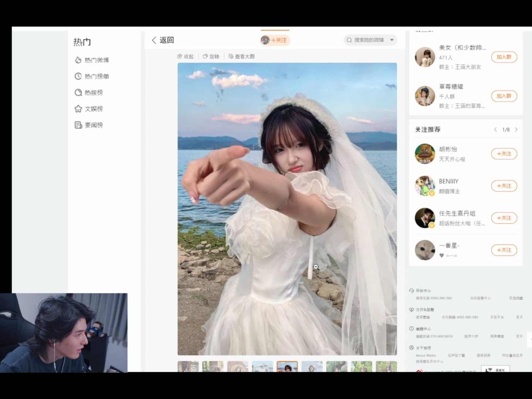
Task: Open the 草莓糖罐 group avatar
Action: pyautogui.click(x=425, y=96)
